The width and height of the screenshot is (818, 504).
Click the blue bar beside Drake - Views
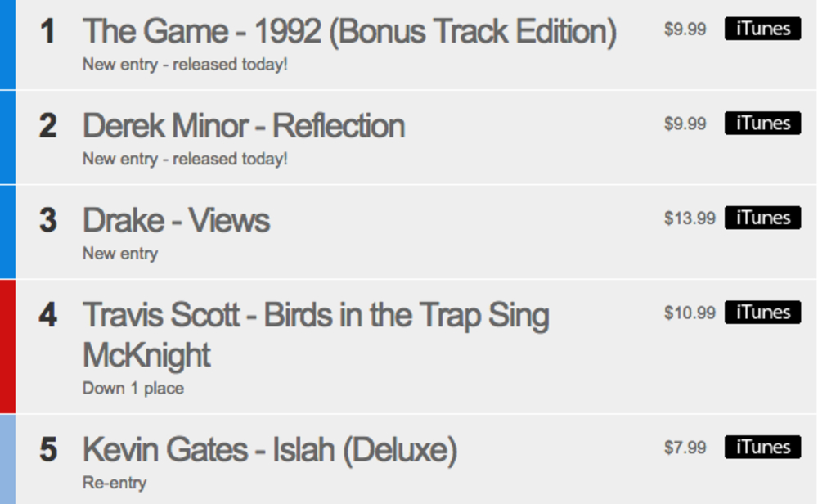point(7,232)
